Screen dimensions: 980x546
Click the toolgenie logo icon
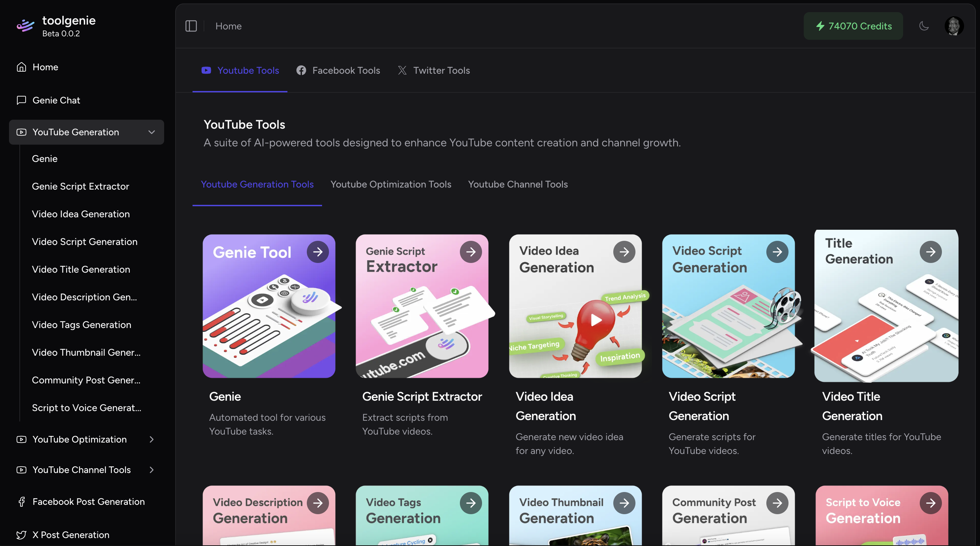click(25, 26)
